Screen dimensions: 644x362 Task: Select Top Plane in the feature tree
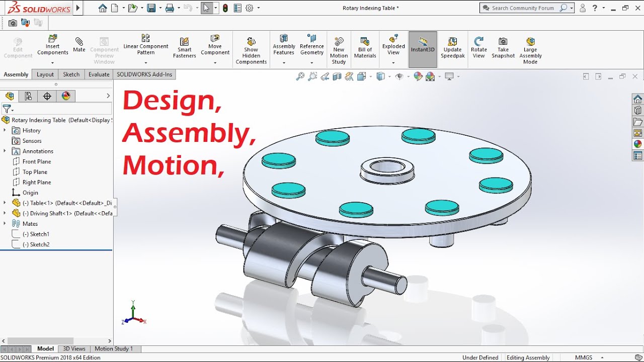tap(35, 172)
